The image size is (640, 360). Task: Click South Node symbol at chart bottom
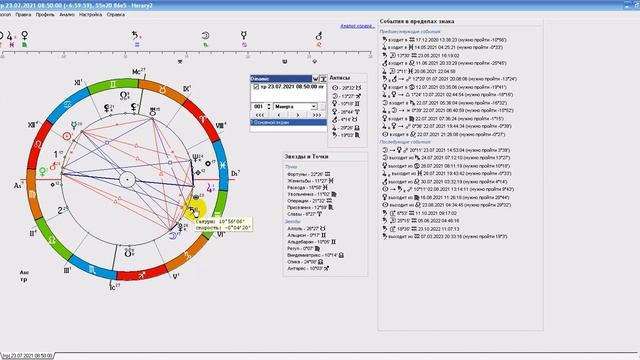click(x=128, y=253)
